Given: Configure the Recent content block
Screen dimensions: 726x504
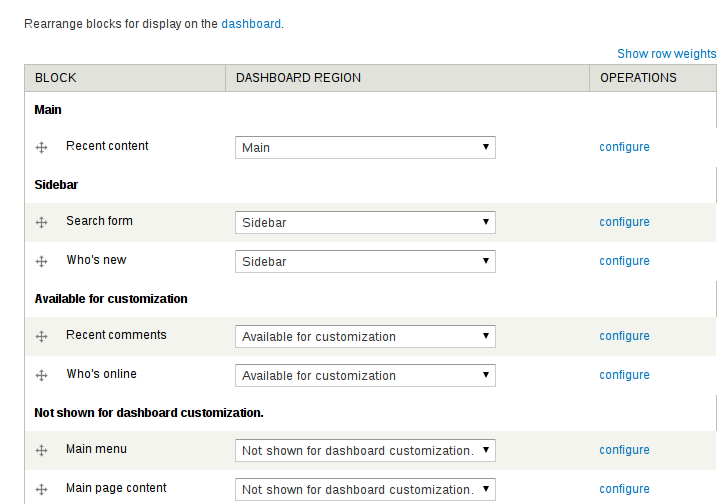Looking at the screenshot, I should (624, 147).
